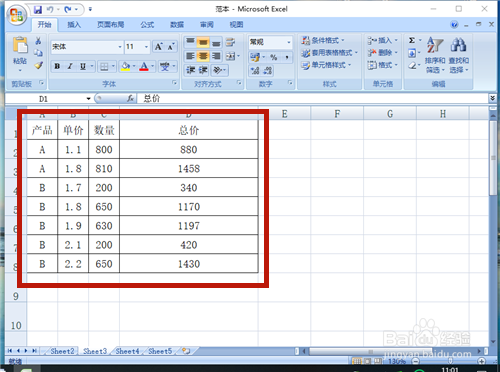Open Delete cells dropdown
Image resolution: width=500 pixels, height=372 pixels.
coord(382,53)
